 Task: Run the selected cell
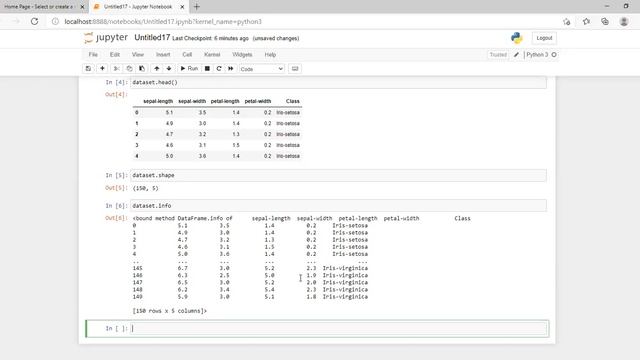click(x=189, y=69)
